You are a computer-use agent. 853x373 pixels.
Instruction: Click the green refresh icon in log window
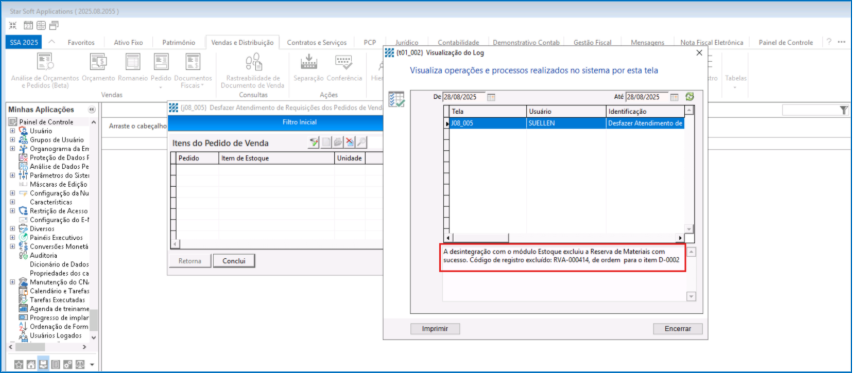[689, 97]
